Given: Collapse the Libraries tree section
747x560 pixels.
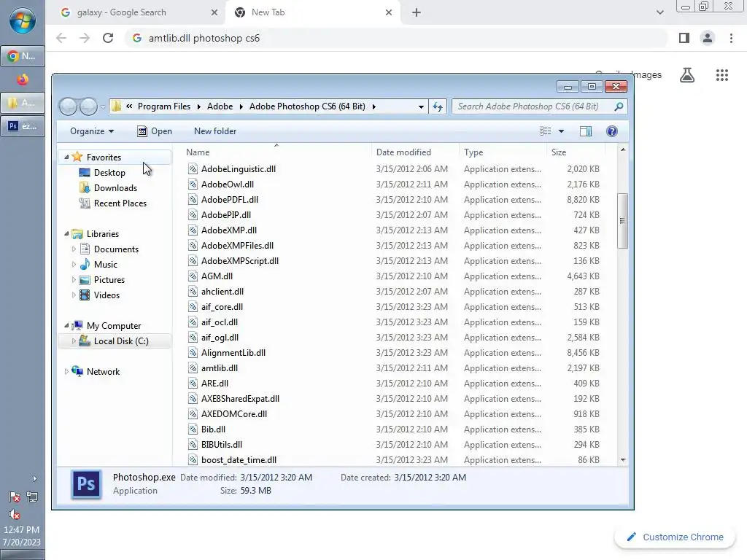Looking at the screenshot, I should pyautogui.click(x=66, y=234).
